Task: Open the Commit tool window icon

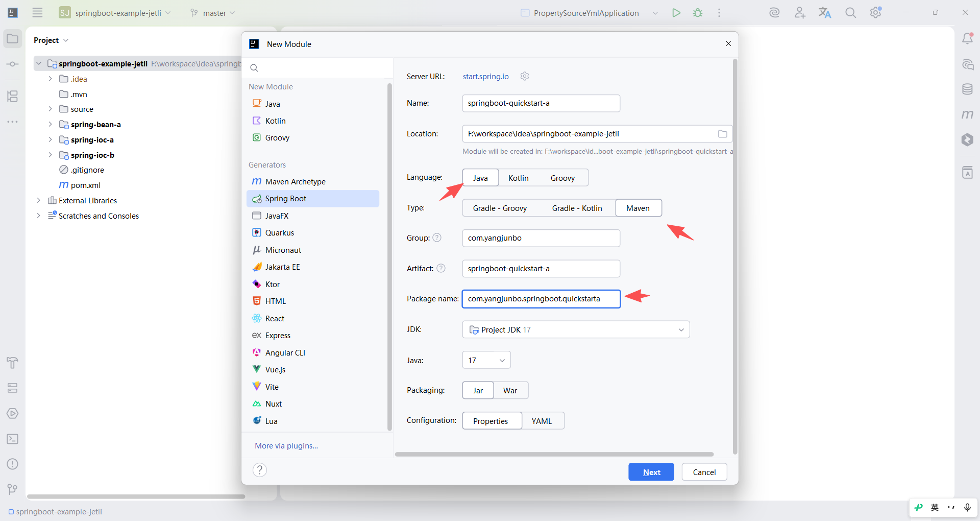Action: (x=13, y=64)
